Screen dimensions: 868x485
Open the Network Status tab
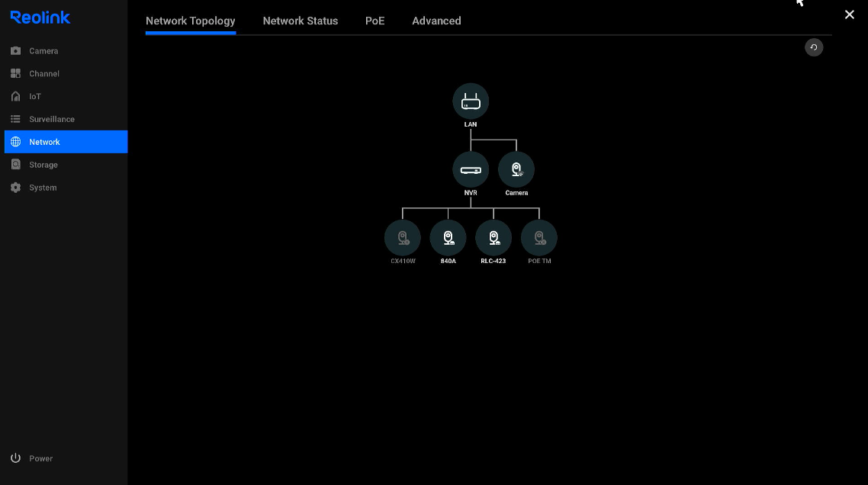click(x=300, y=21)
